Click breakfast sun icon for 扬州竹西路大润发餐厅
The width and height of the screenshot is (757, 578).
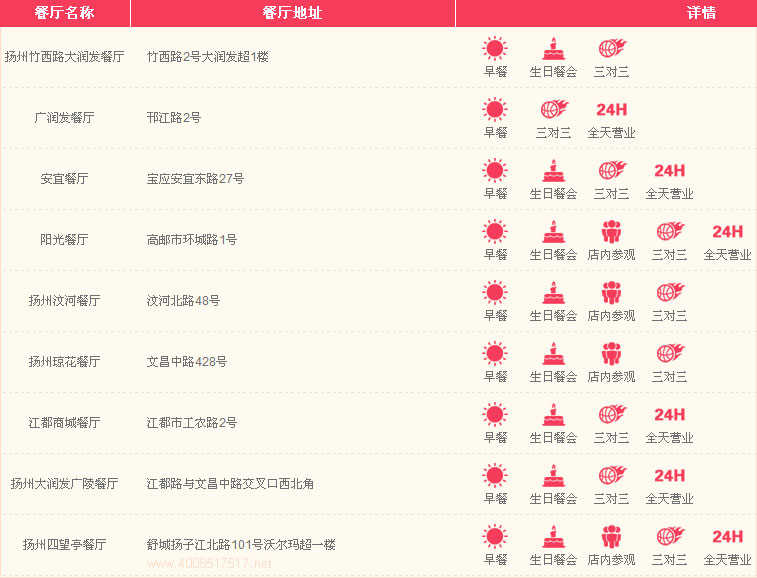[495, 49]
